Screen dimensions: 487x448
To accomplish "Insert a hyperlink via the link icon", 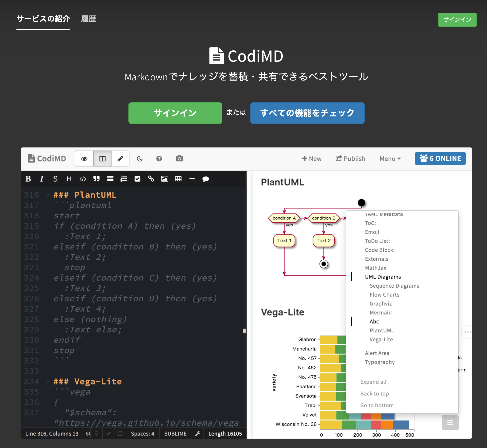I will pyautogui.click(x=151, y=179).
